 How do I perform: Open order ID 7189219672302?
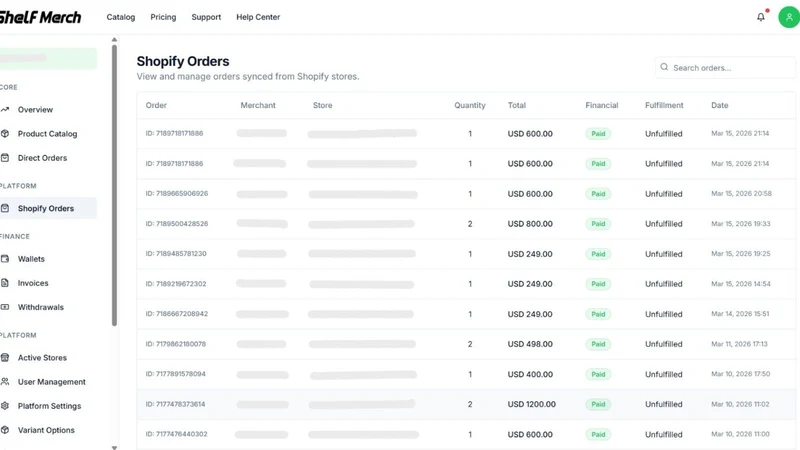click(x=176, y=284)
